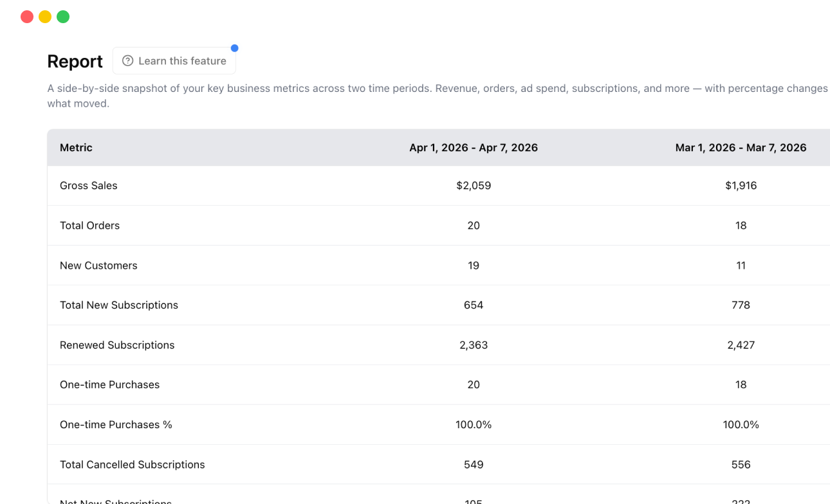Screen dimensions: 830x504
Task: Click the green traffic light window icon
Action: tap(62, 16)
